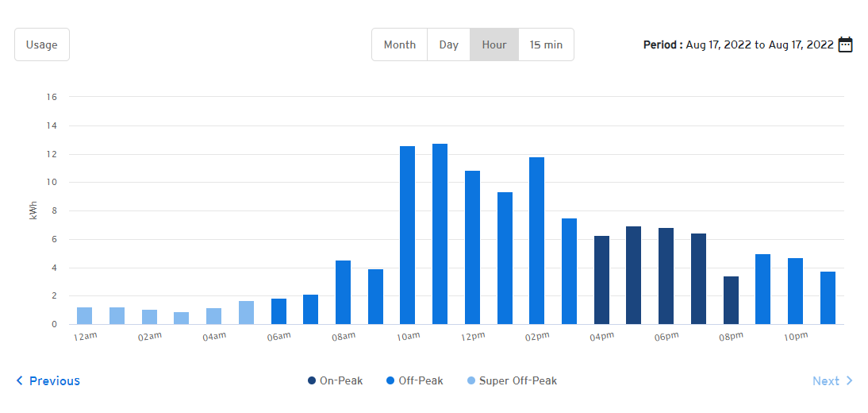Click the Next chevron arrow icon
868x413 pixels.
[850, 381]
